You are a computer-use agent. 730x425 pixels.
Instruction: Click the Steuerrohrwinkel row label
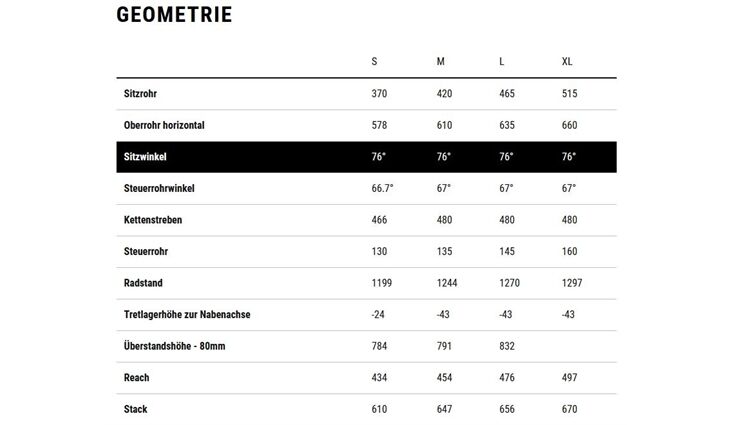(x=159, y=189)
